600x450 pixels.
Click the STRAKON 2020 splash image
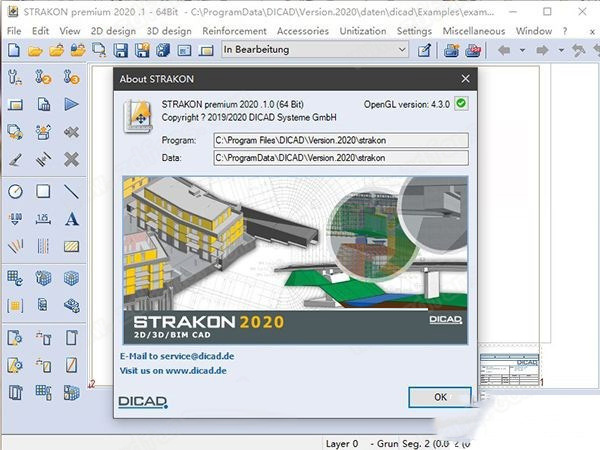(x=295, y=260)
